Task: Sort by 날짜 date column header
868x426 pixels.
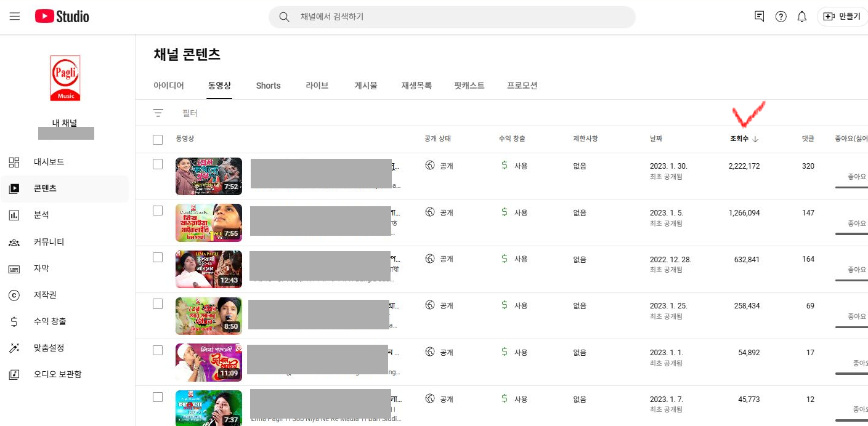Action: coord(655,139)
